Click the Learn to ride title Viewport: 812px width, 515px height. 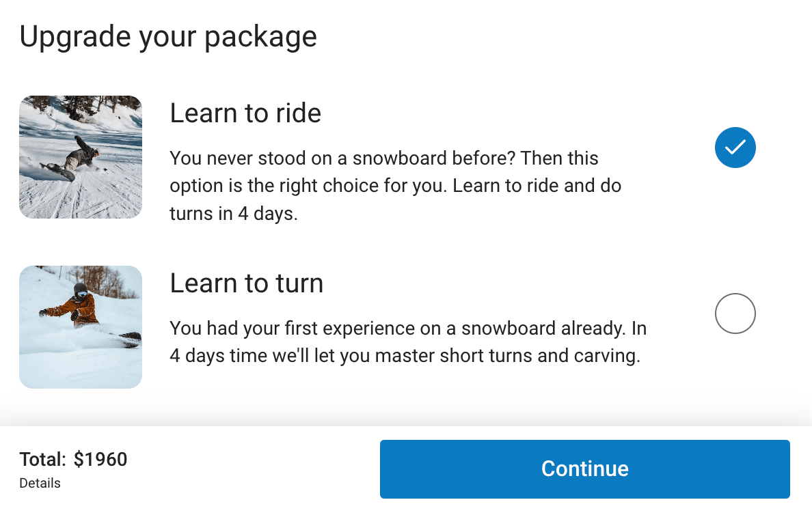pyautogui.click(x=245, y=113)
